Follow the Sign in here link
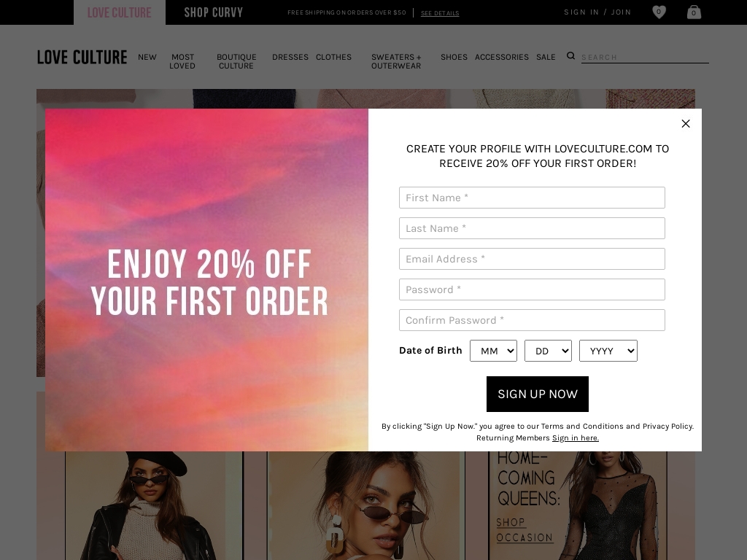The height and width of the screenshot is (560, 747). (575, 438)
